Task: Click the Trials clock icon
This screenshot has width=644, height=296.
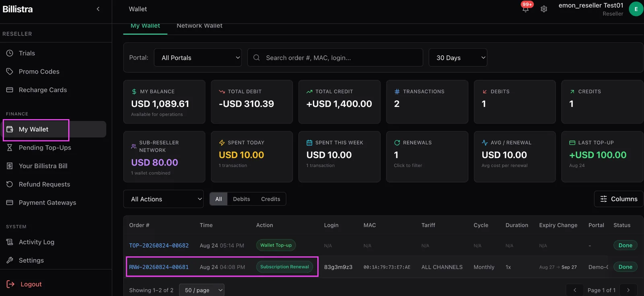Action: pos(10,53)
